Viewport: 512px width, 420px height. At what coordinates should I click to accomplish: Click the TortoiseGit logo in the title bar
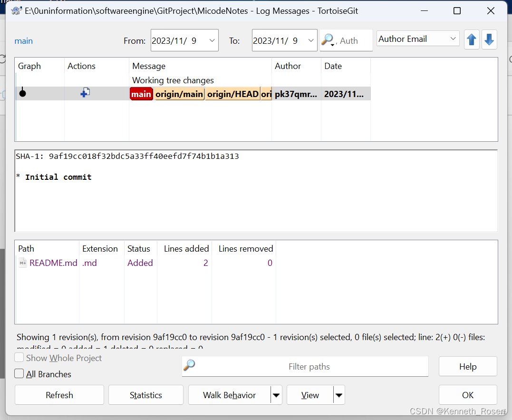coord(16,10)
